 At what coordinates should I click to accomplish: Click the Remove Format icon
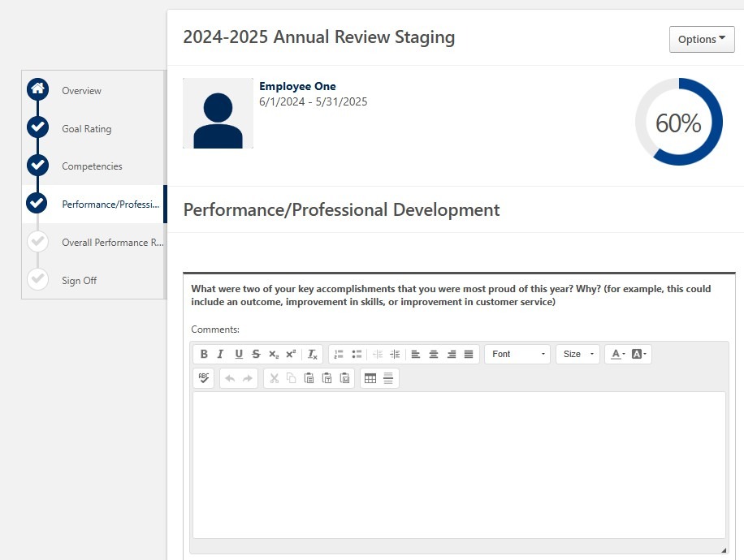click(312, 354)
